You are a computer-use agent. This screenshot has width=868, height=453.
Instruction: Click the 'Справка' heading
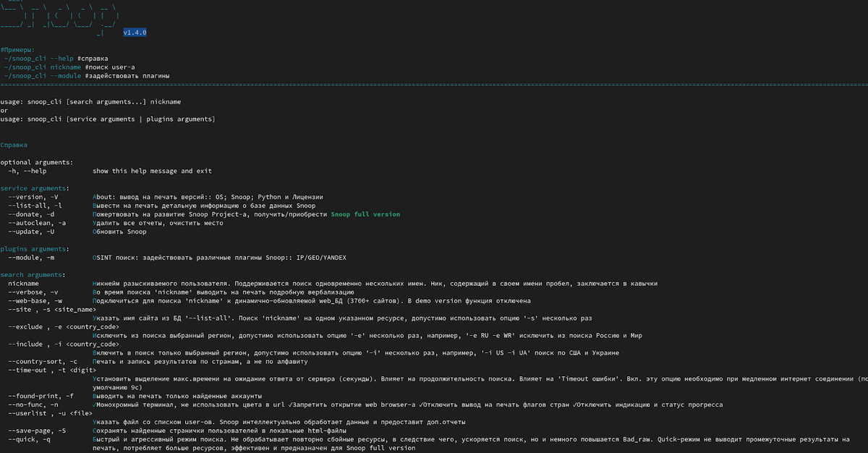coord(14,145)
